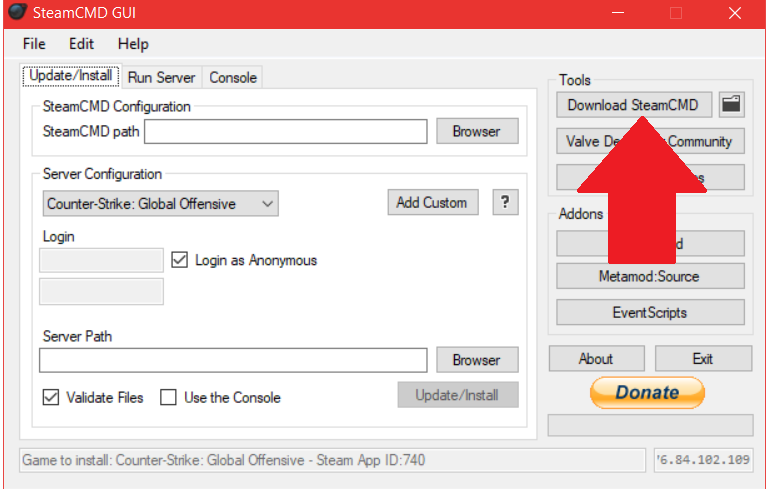
Task: Click the upper Login field
Action: (101, 260)
